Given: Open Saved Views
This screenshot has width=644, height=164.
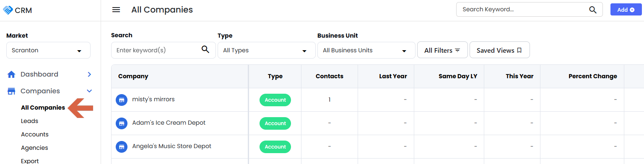Looking at the screenshot, I should [x=499, y=50].
